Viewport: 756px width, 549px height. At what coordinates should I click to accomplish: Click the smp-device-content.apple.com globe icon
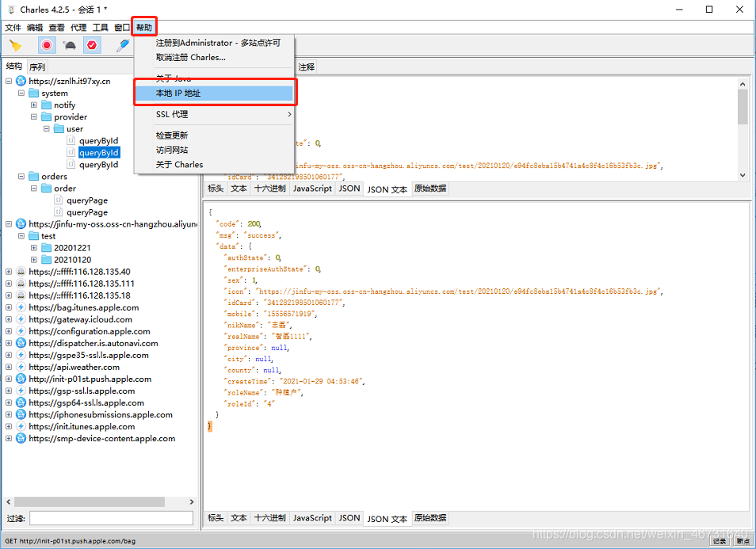[x=21, y=439]
